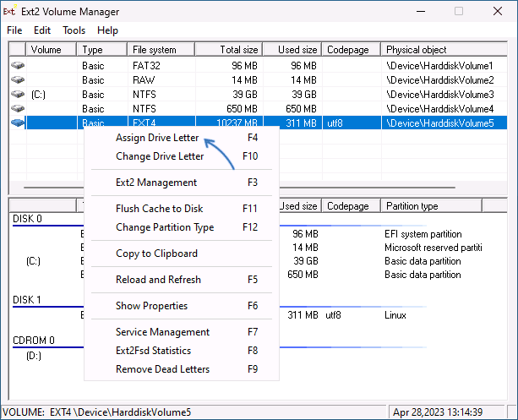Select the (C:) partition under DISK 0
The width and height of the screenshot is (518, 420).
tap(33, 261)
